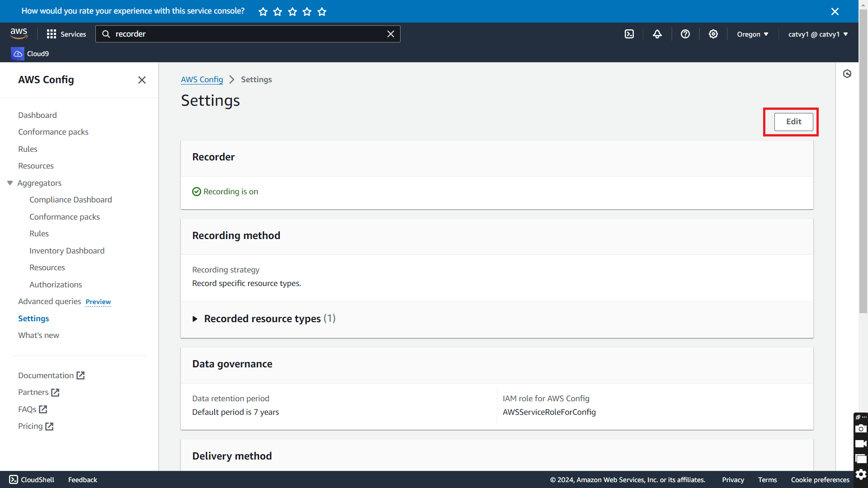Open What's new in sidebar
Viewport: 868px width, 488px height.
click(38, 335)
